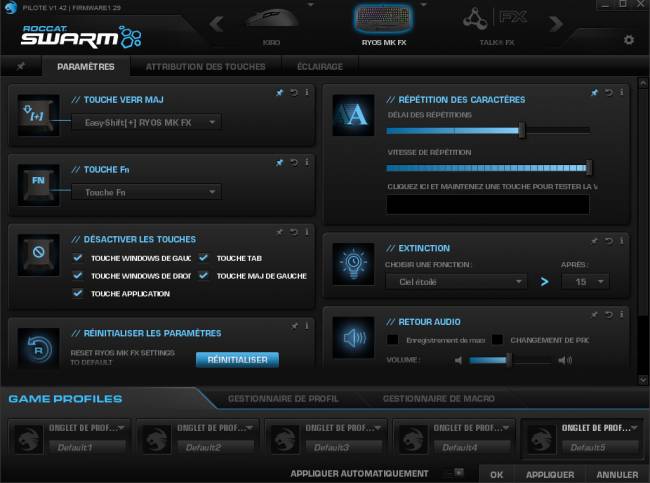Expand the Default4 profile slot dropdown
The height and width of the screenshot is (483, 650).
tap(506, 427)
